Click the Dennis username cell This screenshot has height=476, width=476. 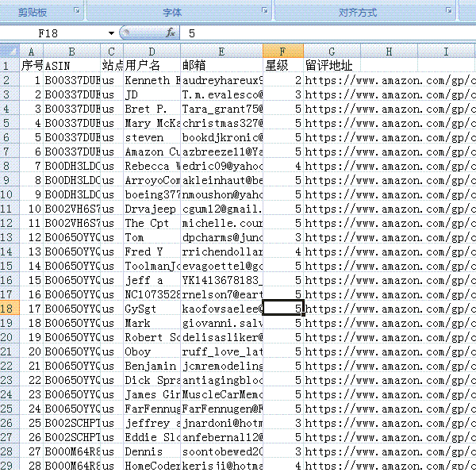[152, 451]
